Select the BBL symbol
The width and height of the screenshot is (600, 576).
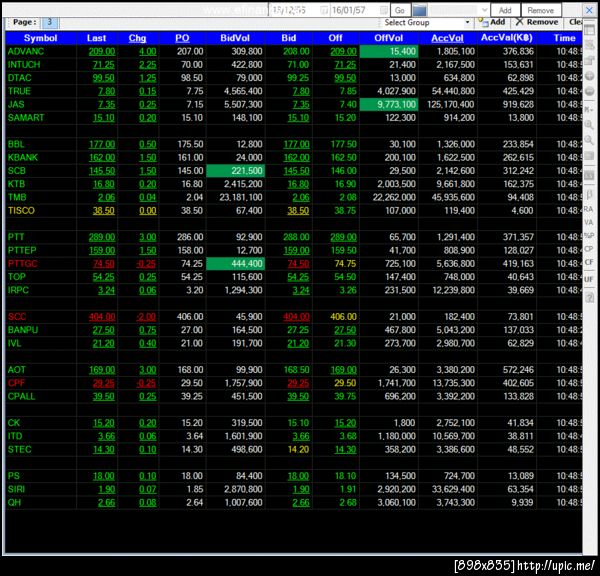point(16,144)
